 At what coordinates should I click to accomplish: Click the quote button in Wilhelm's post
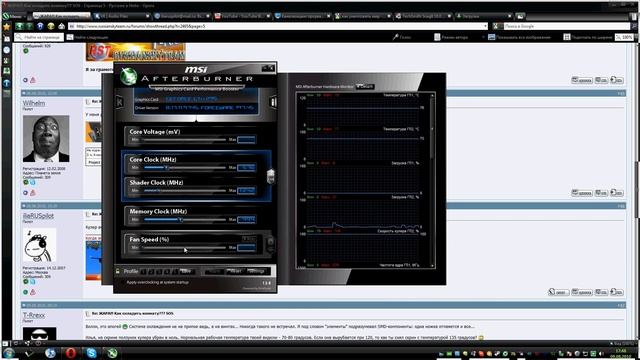click(x=582, y=193)
